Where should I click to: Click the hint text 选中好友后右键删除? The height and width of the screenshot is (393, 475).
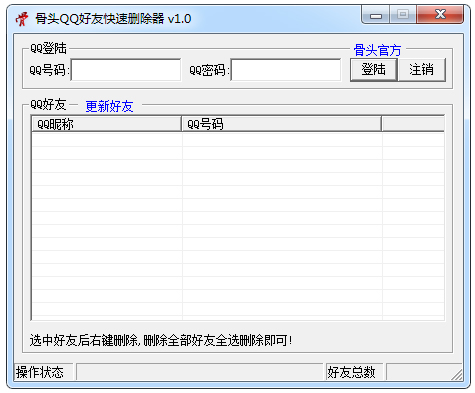[x=83, y=340]
